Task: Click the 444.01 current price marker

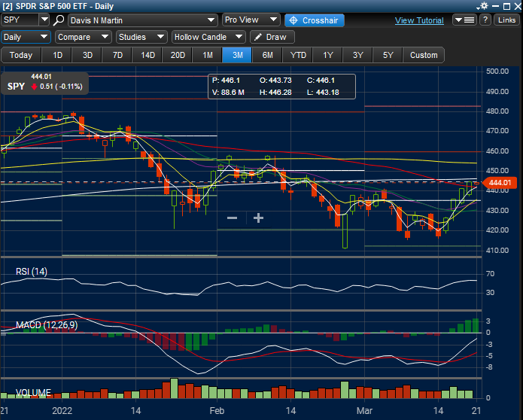Action: (500, 182)
